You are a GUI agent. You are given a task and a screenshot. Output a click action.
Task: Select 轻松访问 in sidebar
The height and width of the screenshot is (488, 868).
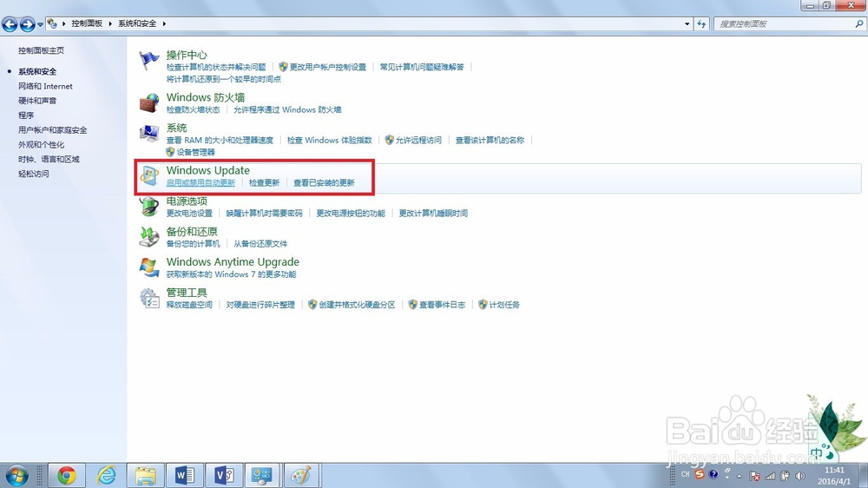point(33,174)
